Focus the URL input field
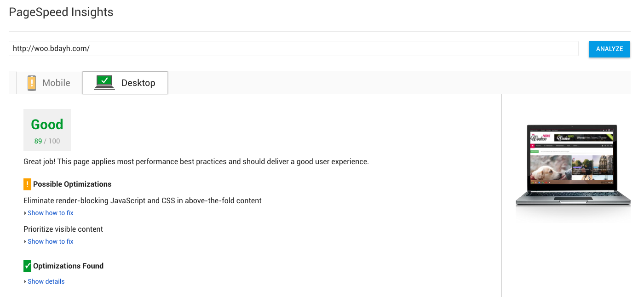The width and height of the screenshot is (644, 297). [293, 48]
